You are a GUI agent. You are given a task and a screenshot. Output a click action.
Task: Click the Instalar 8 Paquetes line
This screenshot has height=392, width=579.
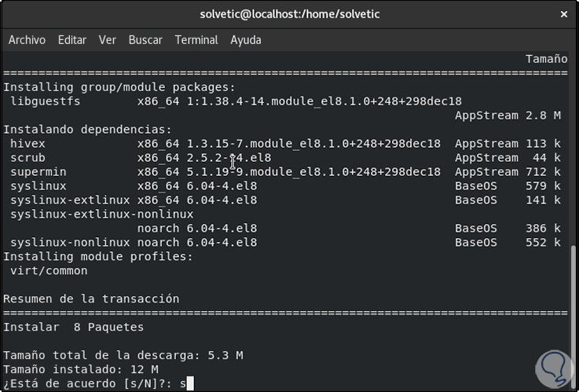74,327
